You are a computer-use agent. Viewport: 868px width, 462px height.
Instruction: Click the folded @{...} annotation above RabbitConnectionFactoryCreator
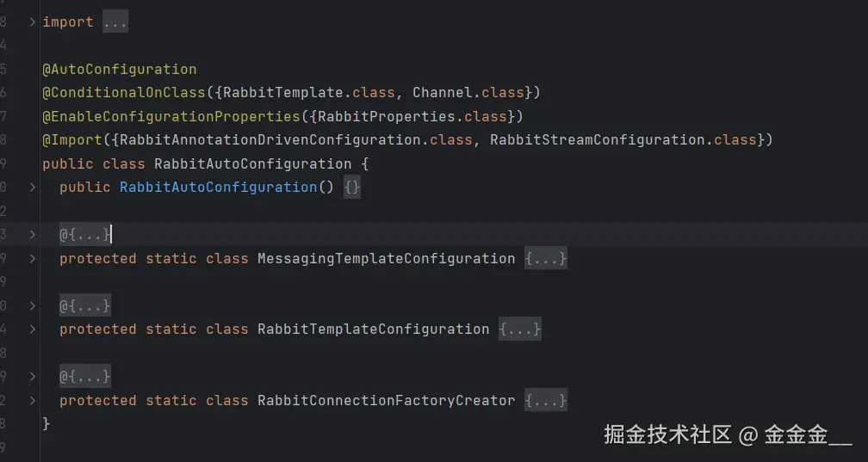(84, 376)
